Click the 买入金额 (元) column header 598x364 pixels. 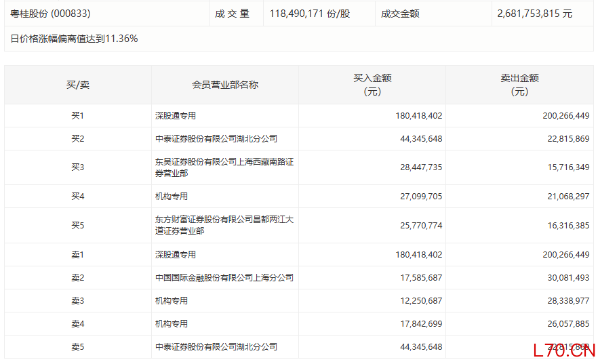click(x=372, y=85)
